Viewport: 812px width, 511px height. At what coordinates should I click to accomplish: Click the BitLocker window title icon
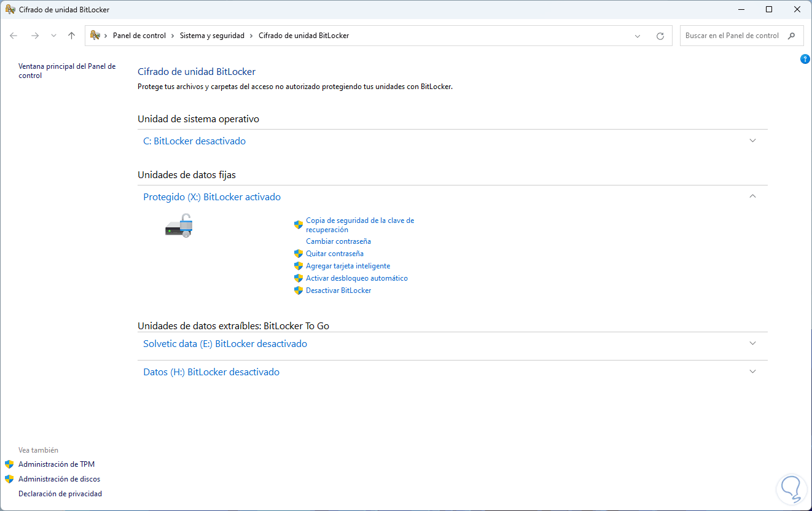coord(10,10)
